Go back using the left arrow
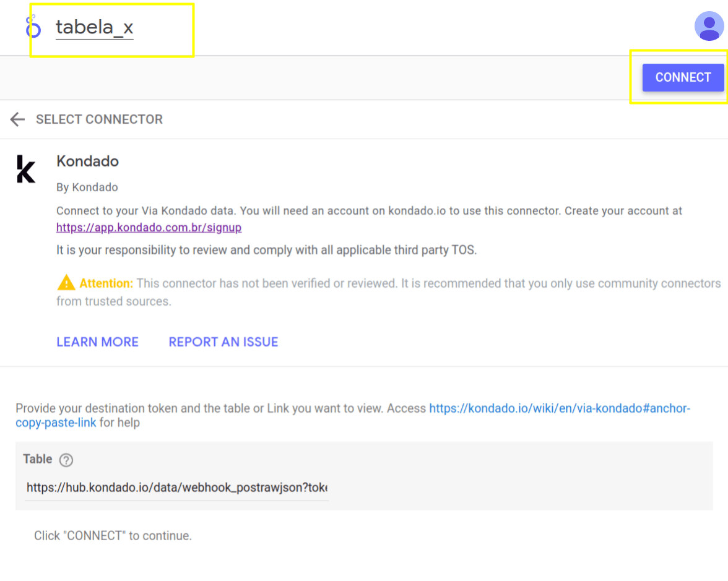This screenshot has width=728, height=581. click(17, 119)
